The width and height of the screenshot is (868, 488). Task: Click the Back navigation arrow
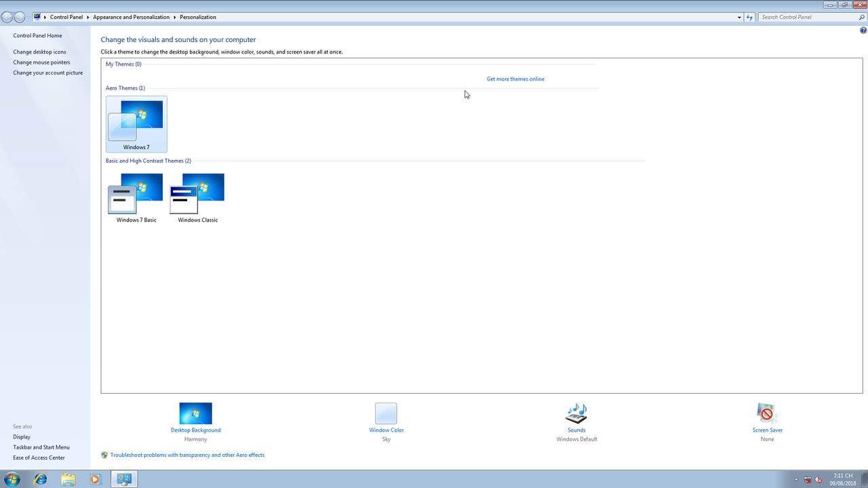tap(7, 17)
